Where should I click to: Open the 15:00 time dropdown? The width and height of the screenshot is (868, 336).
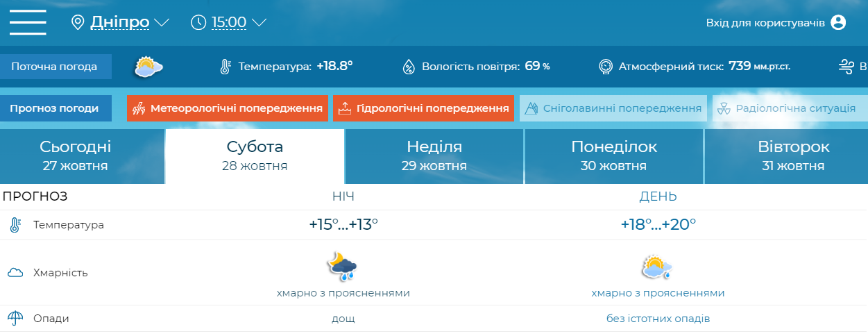(229, 22)
